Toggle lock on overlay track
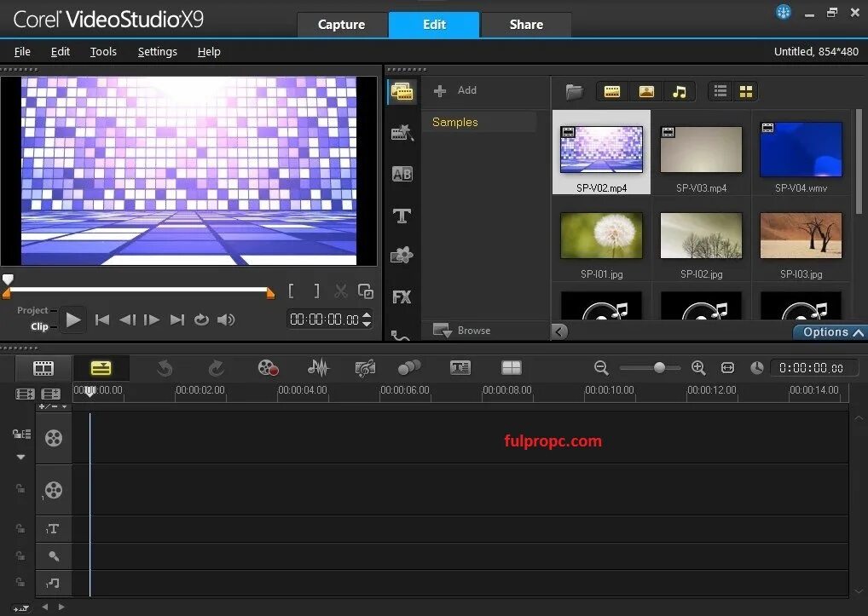 20,489
